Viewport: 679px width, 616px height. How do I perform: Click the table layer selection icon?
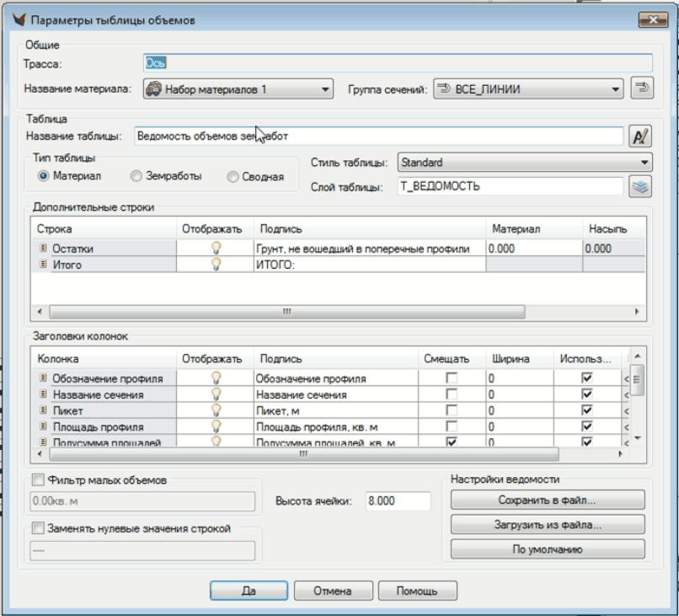(640, 187)
